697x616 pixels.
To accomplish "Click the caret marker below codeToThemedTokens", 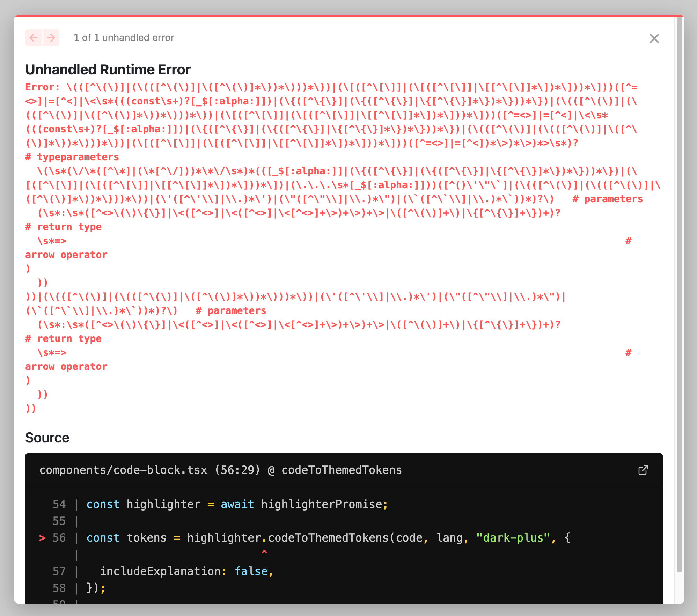I will coord(264,552).
